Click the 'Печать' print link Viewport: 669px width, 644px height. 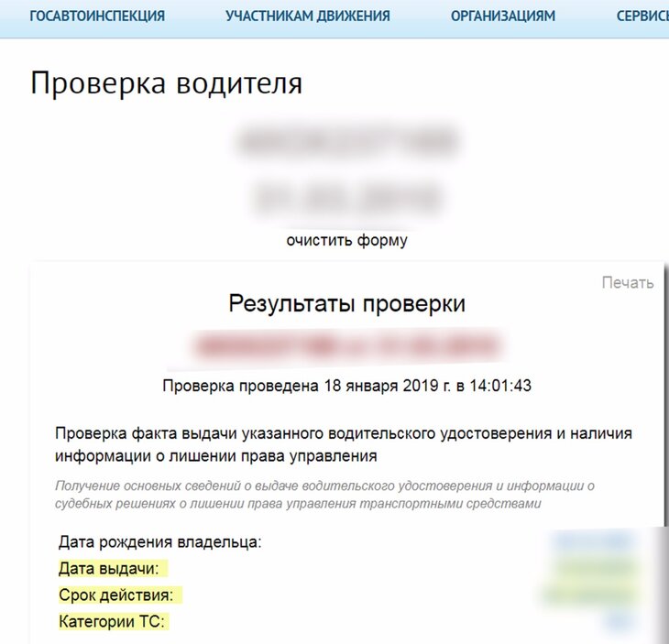627,282
